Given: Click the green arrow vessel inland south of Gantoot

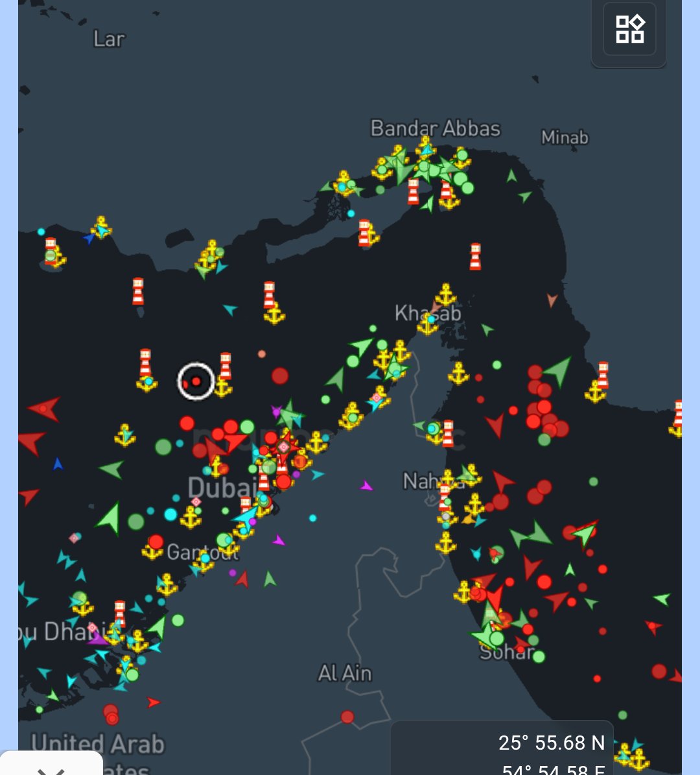Looking at the screenshot, I should click(269, 578).
